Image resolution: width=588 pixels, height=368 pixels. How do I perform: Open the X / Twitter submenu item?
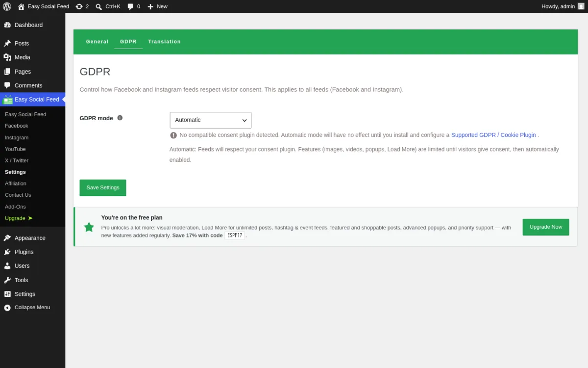coord(17,160)
